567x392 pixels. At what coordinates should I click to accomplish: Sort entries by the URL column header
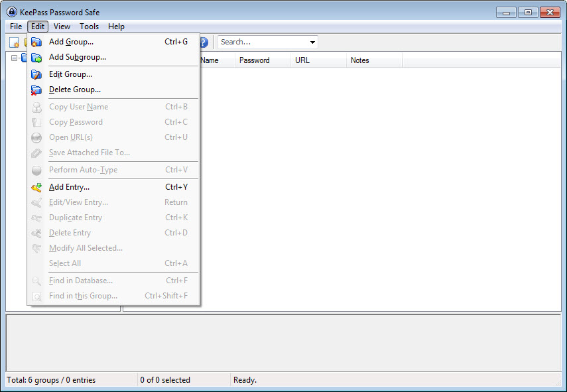tap(318, 60)
